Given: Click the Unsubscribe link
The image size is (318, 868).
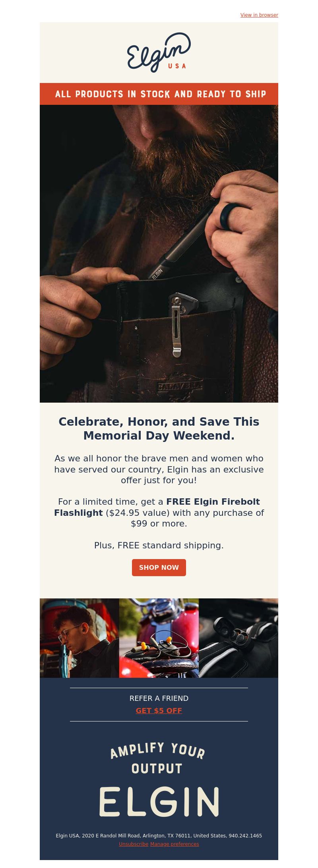Looking at the screenshot, I should click(134, 844).
